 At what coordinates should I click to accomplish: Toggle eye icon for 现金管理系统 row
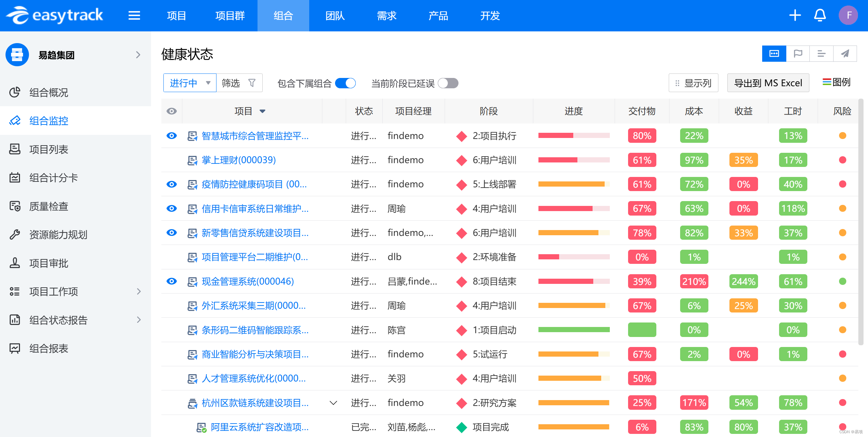[x=171, y=281]
